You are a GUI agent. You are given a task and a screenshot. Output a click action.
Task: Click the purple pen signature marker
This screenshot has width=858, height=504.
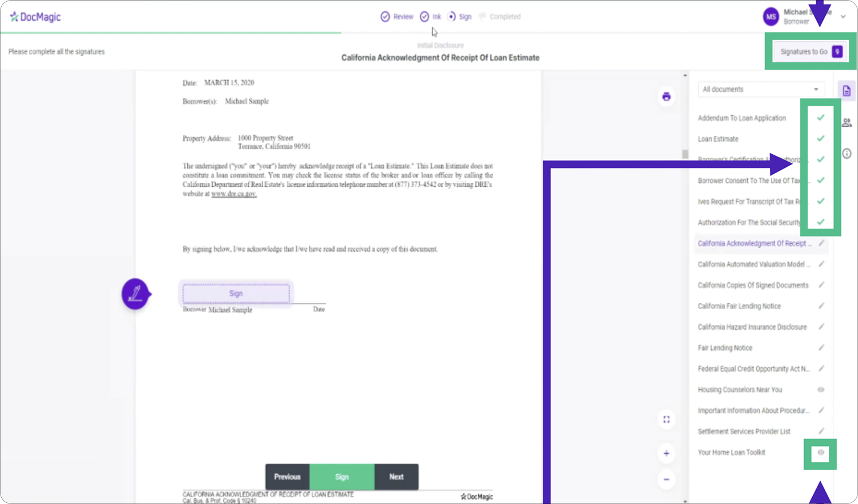(135, 294)
